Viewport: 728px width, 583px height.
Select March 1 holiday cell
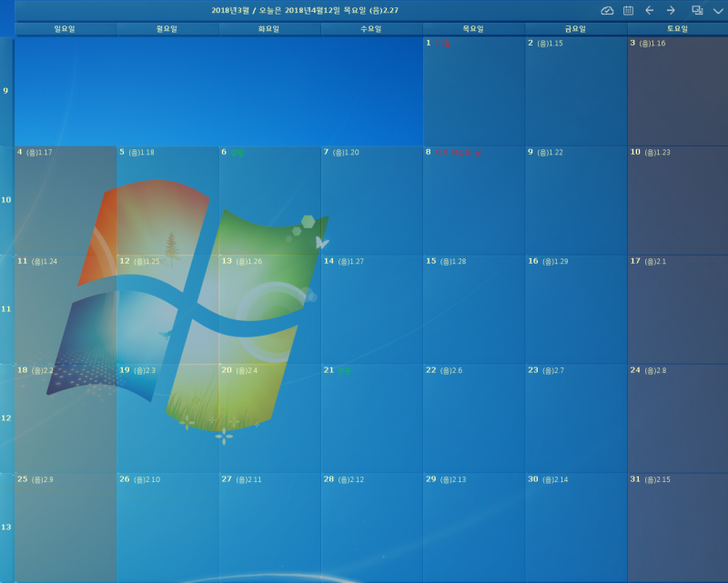click(474, 92)
